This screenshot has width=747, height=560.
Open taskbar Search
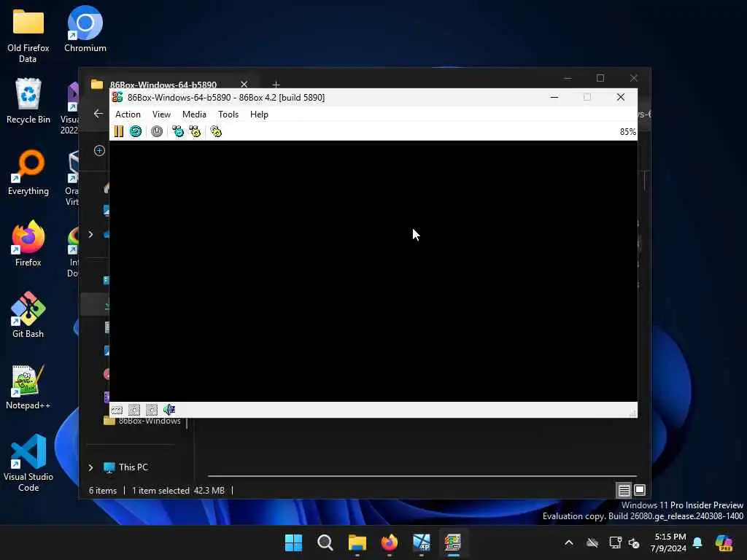point(325,542)
